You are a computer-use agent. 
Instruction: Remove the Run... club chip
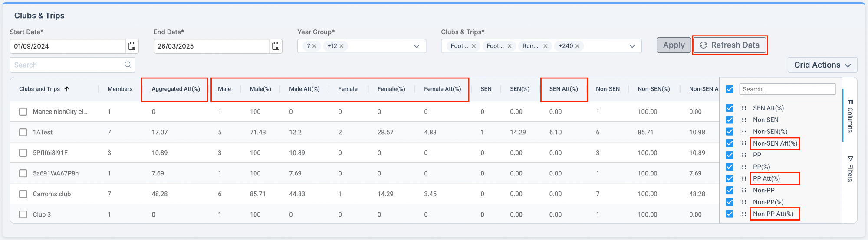tap(546, 46)
